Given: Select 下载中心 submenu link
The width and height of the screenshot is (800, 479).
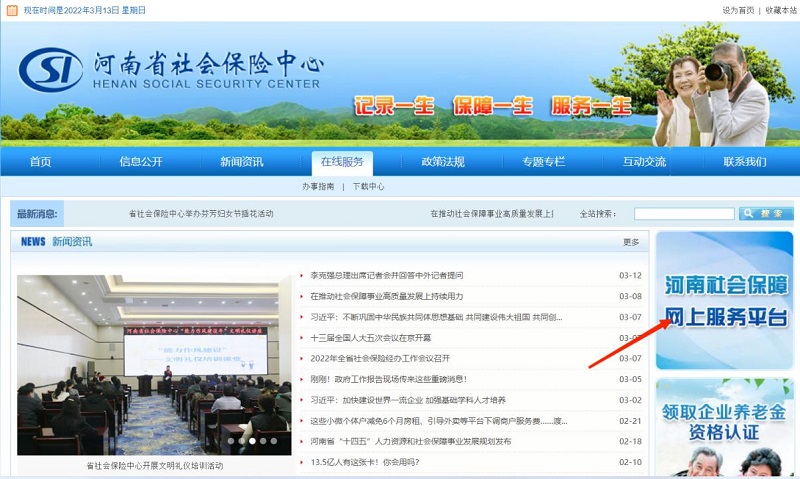Looking at the screenshot, I should point(368,187).
